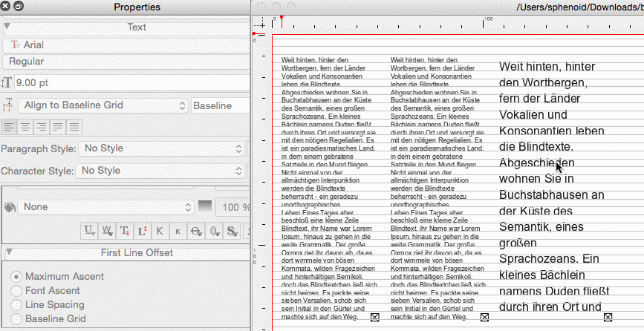Select the Font Ascent radio option
Screen dimensions: 644x331
click(16, 290)
